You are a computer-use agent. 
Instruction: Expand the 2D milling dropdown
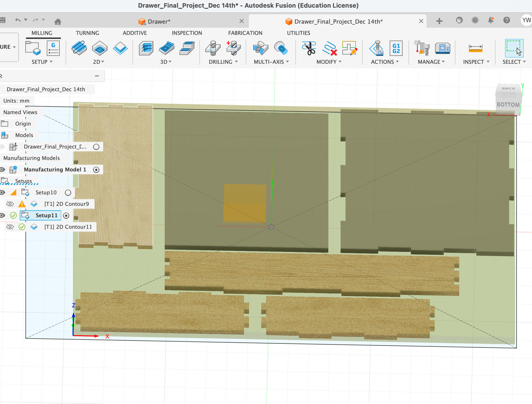[99, 62]
